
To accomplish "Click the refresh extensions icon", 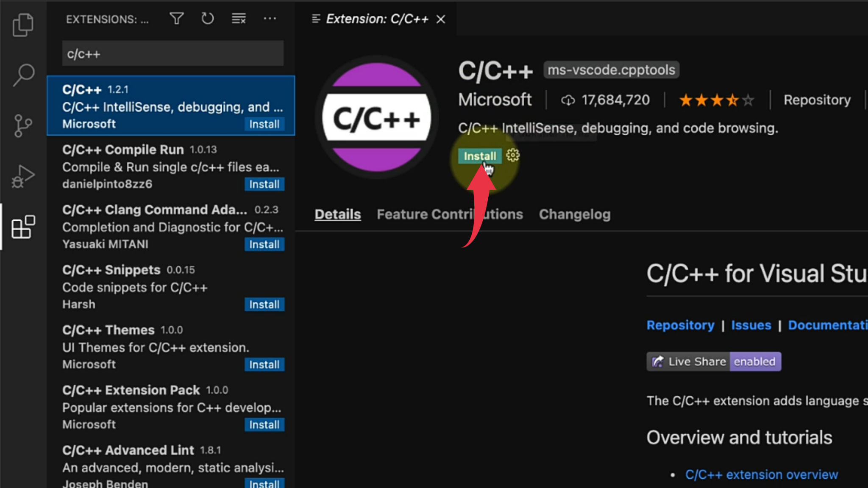I will 207,19.
